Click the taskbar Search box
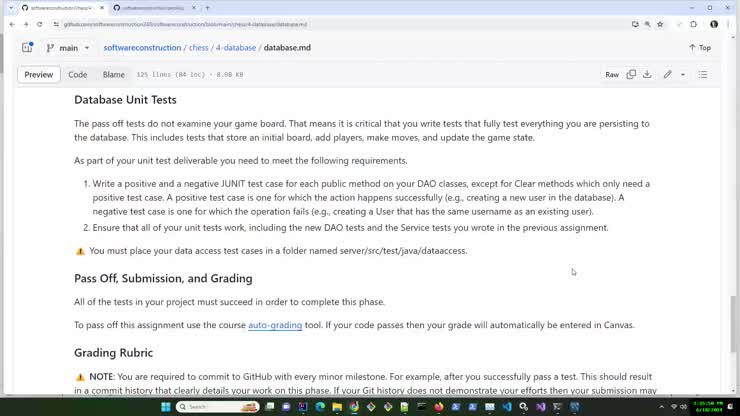Viewport: 740px width, 416px height. (x=218, y=407)
